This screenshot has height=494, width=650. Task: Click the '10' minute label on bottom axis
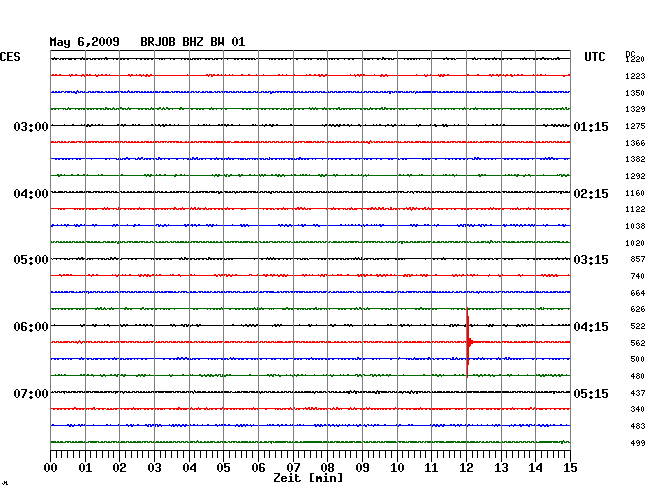[x=397, y=468]
